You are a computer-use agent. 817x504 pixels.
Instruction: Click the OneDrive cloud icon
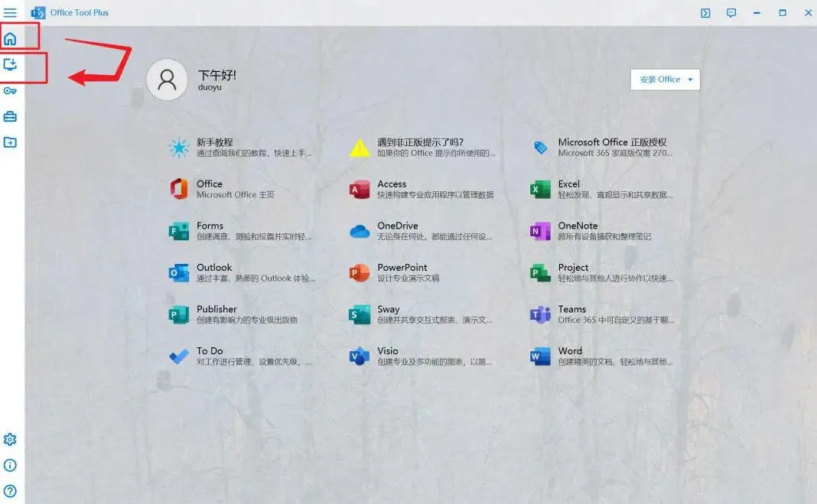pos(360,231)
